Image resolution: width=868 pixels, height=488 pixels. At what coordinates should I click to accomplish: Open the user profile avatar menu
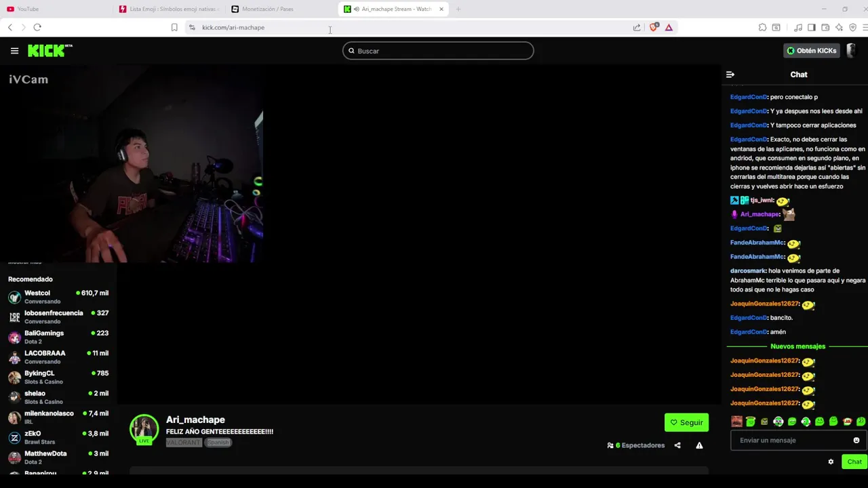852,51
